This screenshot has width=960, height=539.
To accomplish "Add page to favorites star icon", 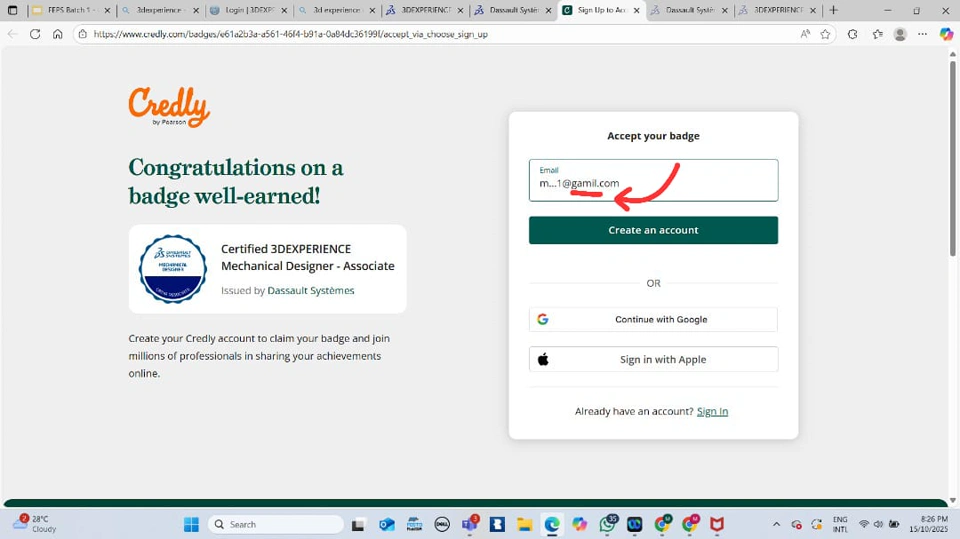I will (825, 34).
